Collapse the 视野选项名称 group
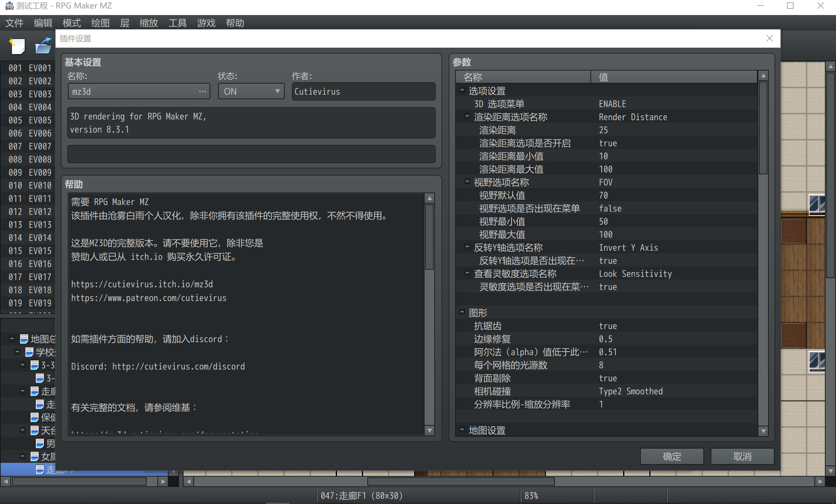The height and width of the screenshot is (504, 836). [467, 181]
